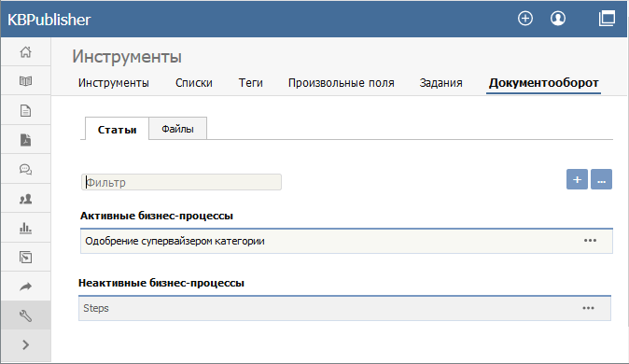Open options menu for Steps process
629x364 pixels.
point(589,308)
